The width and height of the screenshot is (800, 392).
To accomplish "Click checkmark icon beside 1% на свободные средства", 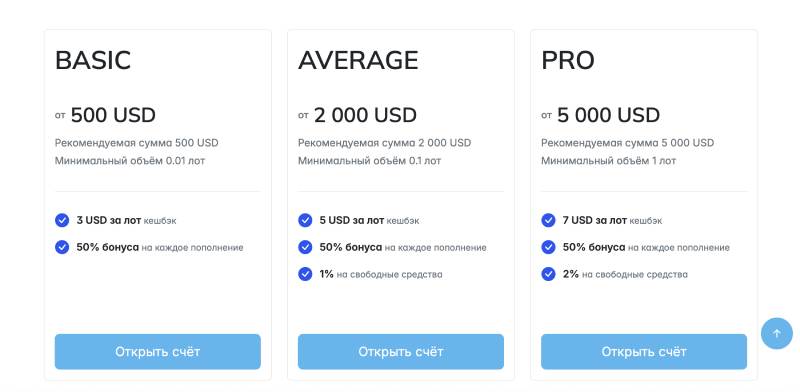I will click(x=305, y=274).
